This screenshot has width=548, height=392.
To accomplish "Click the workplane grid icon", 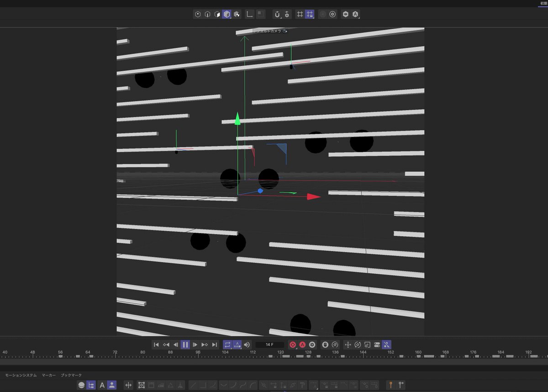I will point(300,14).
